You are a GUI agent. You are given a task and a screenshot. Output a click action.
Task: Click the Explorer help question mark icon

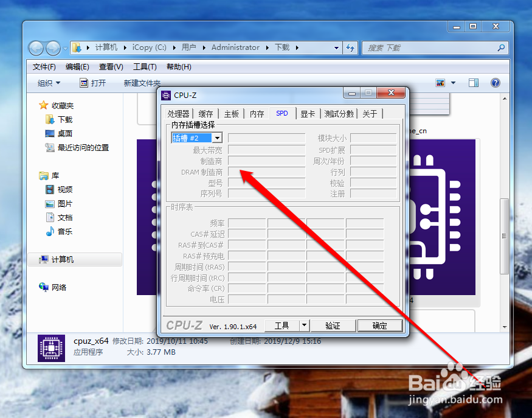coord(496,83)
